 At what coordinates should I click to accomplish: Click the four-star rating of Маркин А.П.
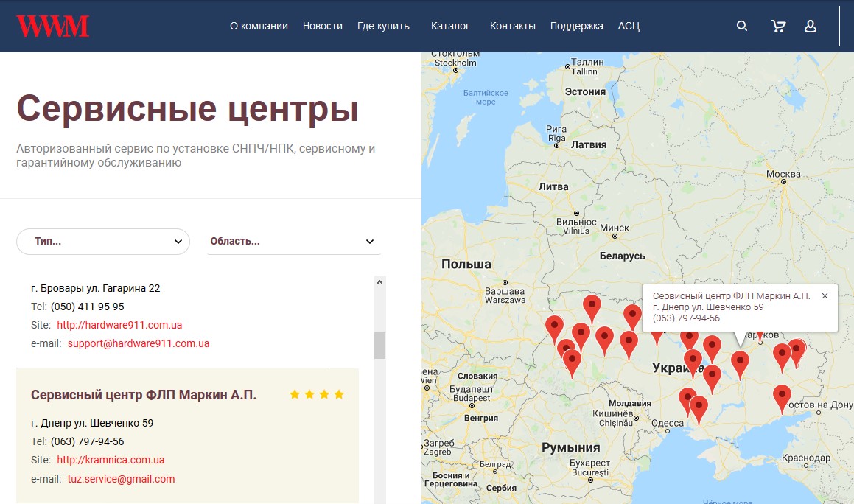pyautogui.click(x=316, y=394)
